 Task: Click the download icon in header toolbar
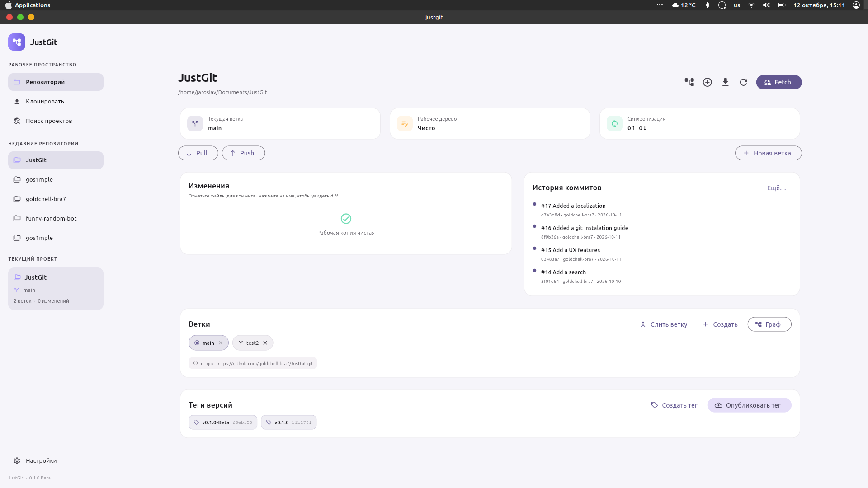tap(726, 82)
